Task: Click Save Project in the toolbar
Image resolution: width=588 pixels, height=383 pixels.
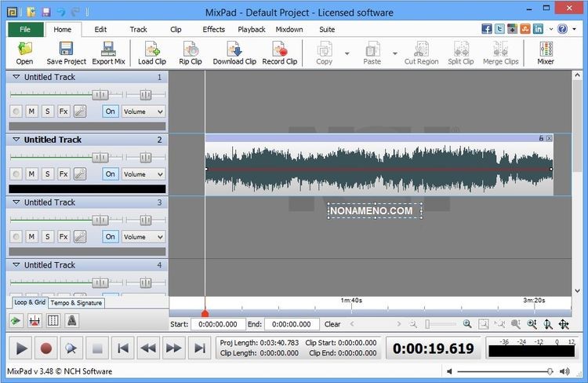Action: (x=66, y=53)
